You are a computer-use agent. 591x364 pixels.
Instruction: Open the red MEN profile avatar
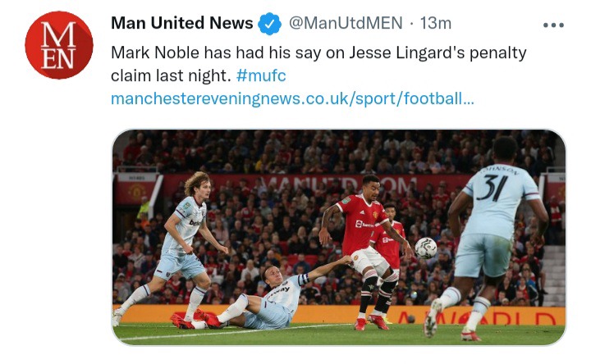[59, 45]
